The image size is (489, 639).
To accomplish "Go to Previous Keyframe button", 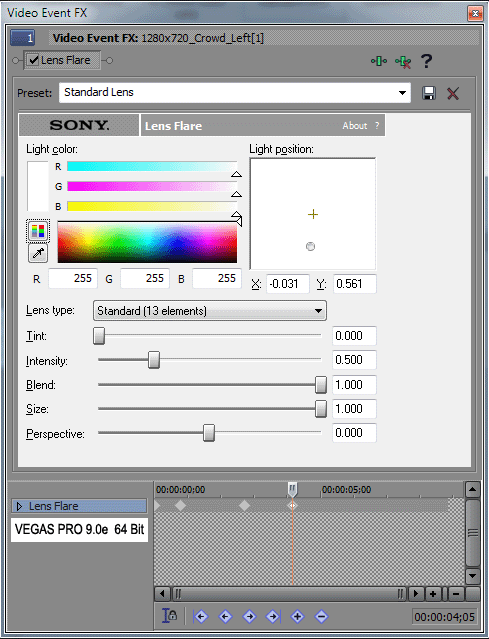I will (225, 617).
